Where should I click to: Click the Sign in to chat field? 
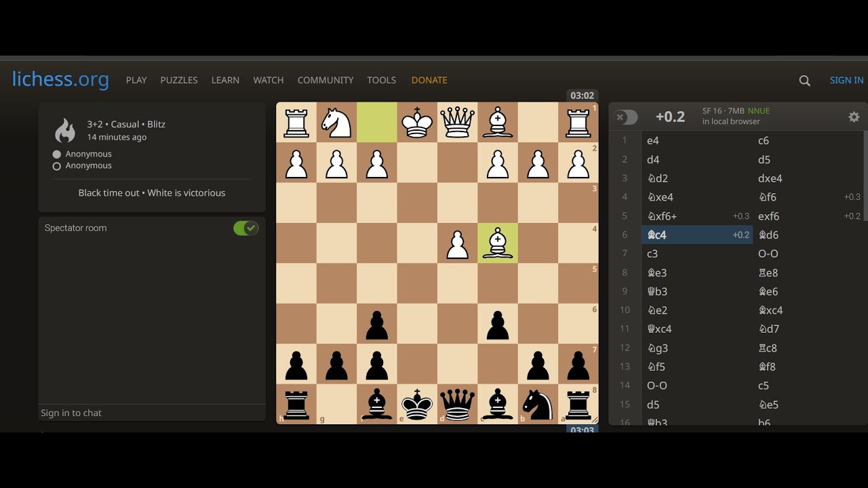152,413
